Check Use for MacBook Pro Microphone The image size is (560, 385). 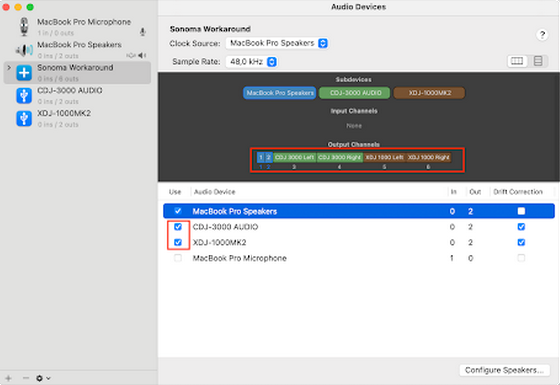[x=178, y=258]
